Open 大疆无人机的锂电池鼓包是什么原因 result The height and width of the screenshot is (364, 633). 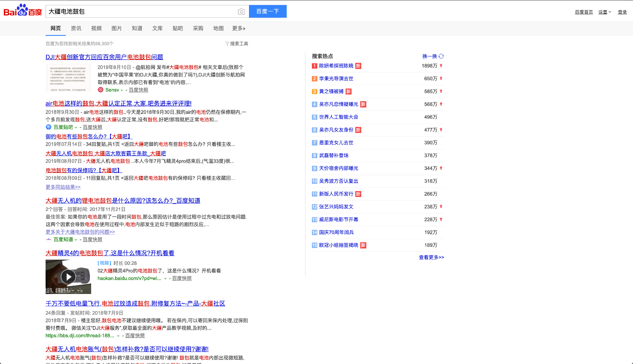coord(123,201)
